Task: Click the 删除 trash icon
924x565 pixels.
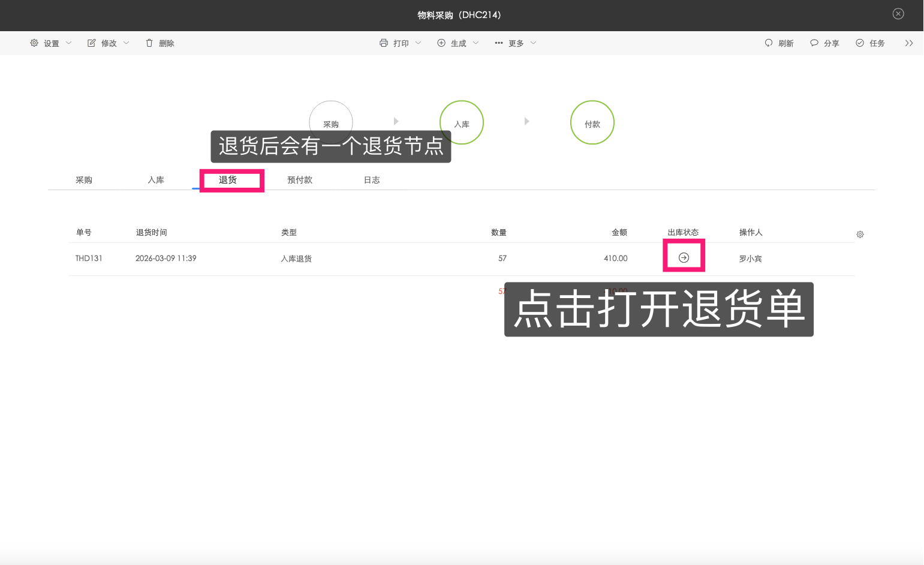Action: (x=149, y=43)
